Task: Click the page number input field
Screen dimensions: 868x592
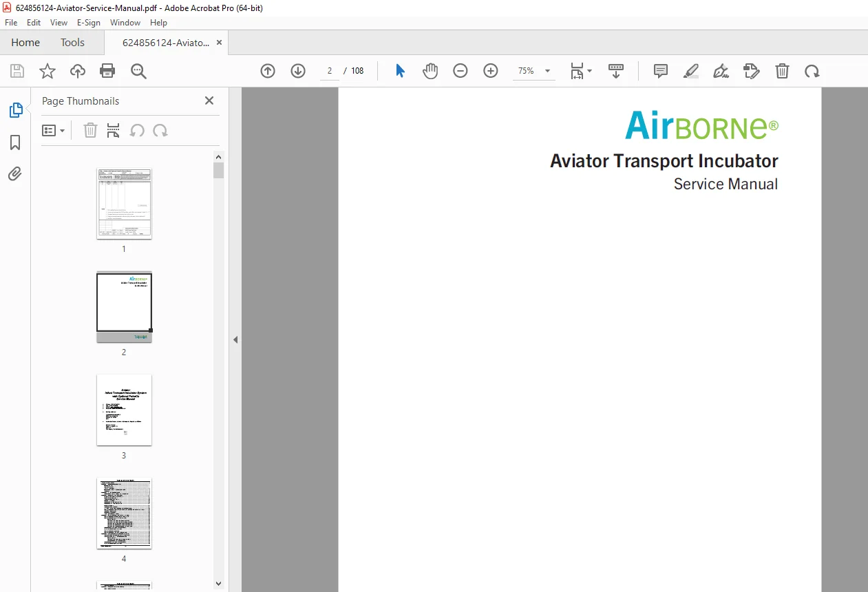Action: click(x=330, y=71)
